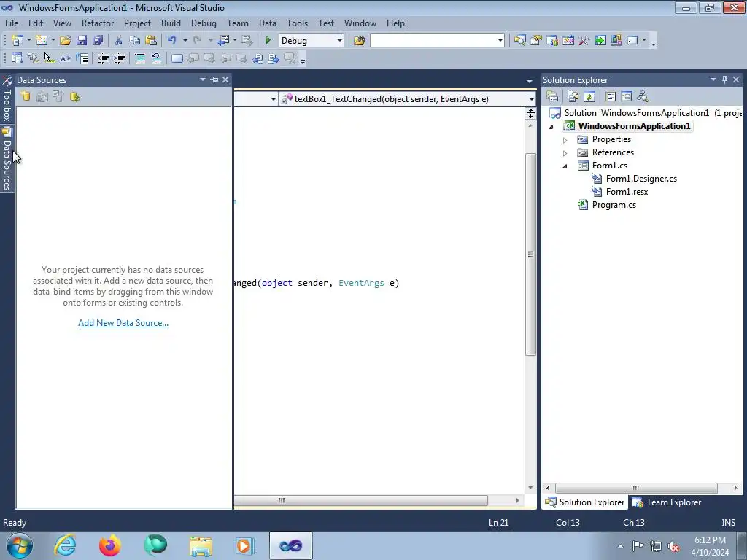Collapse the WindowsFormsApplication1 project node
Image resolution: width=747 pixels, height=560 pixels.
tap(551, 127)
